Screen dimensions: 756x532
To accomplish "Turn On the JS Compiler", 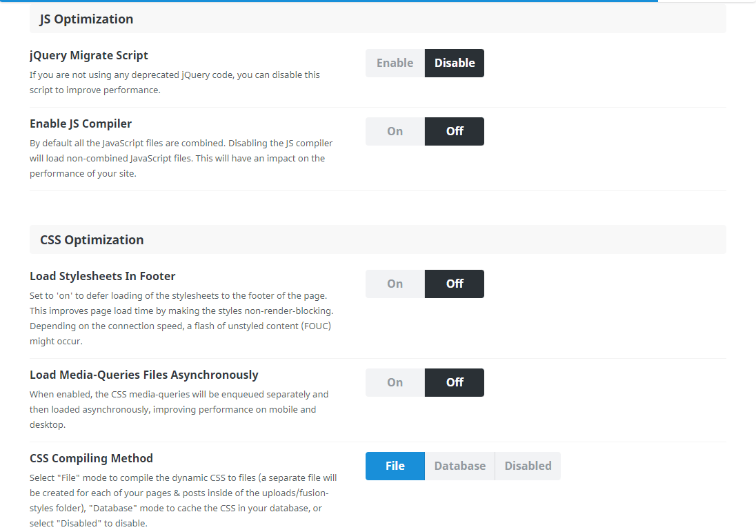I will (x=395, y=131).
